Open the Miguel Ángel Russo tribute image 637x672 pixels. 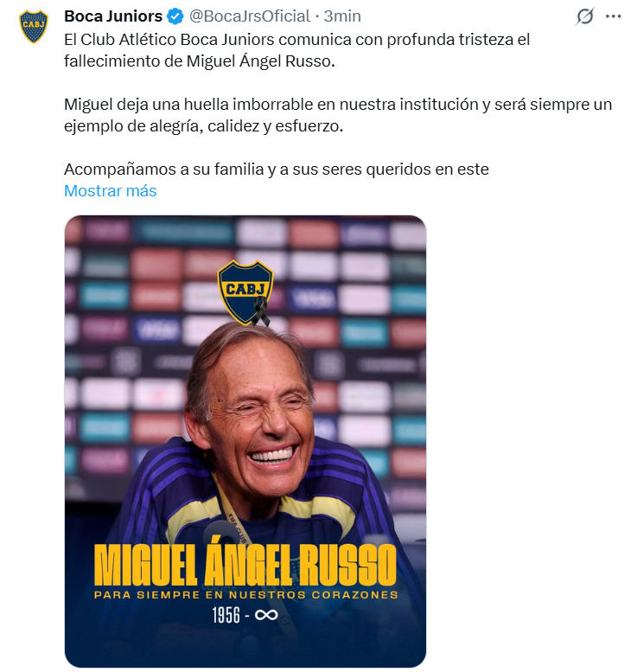245,440
